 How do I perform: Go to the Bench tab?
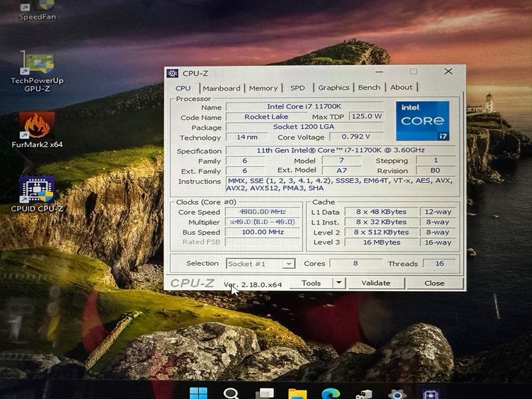pyautogui.click(x=369, y=87)
